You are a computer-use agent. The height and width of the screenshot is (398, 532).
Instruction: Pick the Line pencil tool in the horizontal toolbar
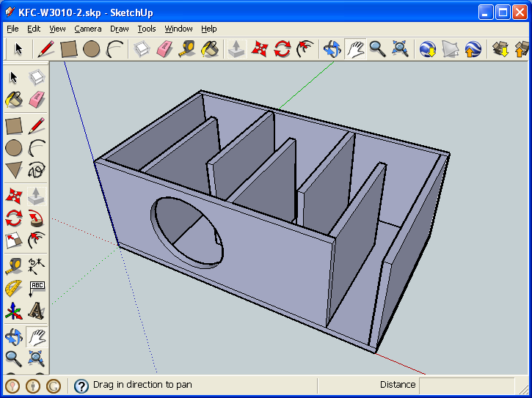pyautogui.click(x=45, y=49)
